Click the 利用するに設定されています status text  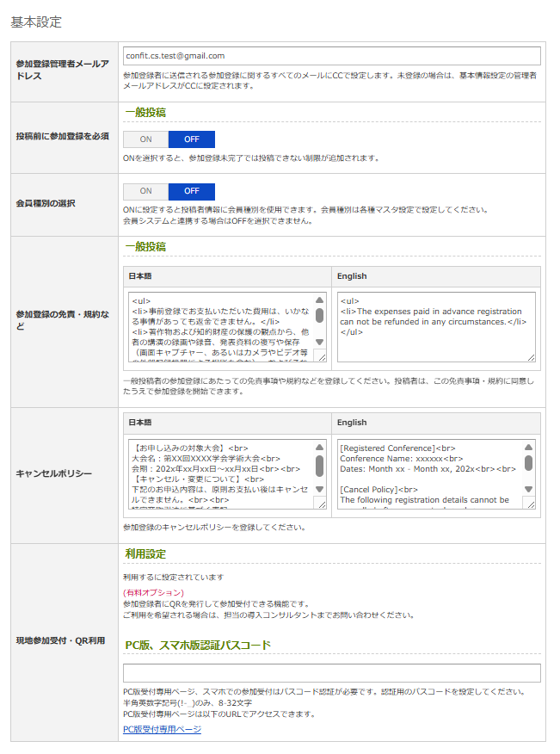(174, 577)
